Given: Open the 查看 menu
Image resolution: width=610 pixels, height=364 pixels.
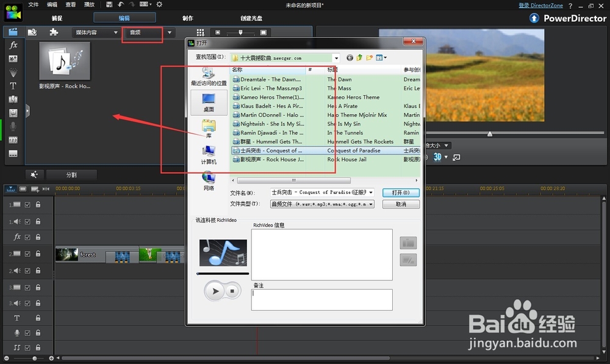Looking at the screenshot, I should (70, 5).
